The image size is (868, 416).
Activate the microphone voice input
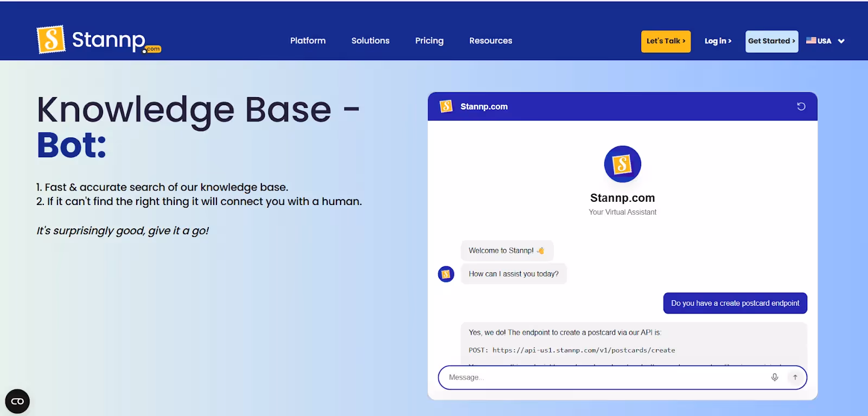[775, 377]
